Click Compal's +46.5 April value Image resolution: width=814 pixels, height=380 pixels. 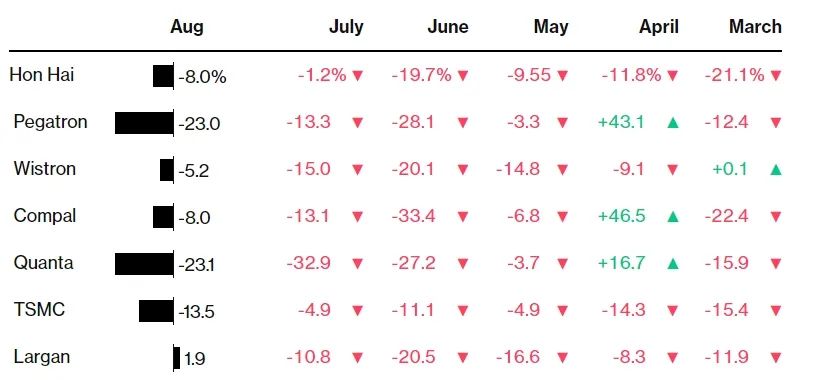621,216
